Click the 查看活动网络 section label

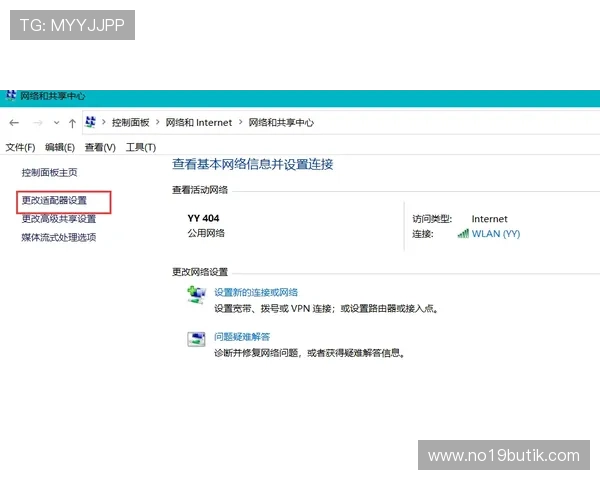click(200, 190)
